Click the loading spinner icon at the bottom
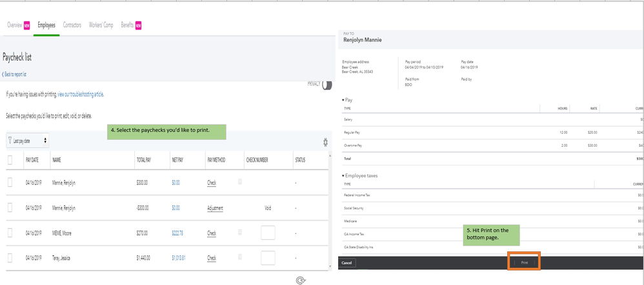Viewport: 644px width, 285px height. pyautogui.click(x=299, y=280)
